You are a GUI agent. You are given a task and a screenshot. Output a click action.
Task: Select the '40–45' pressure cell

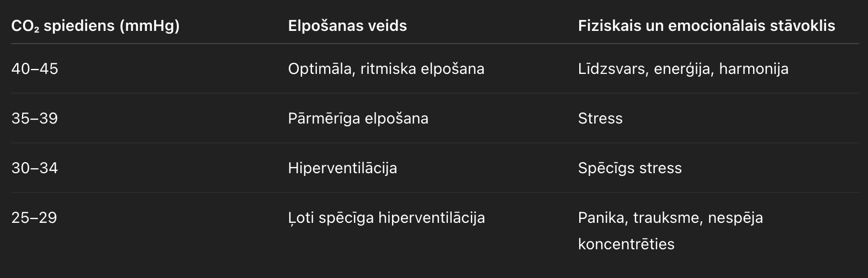click(x=34, y=69)
